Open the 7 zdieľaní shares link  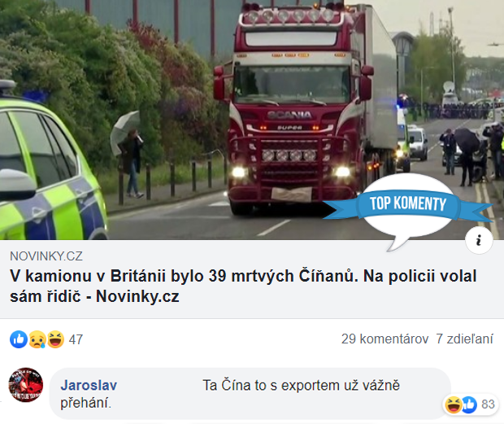point(464,339)
